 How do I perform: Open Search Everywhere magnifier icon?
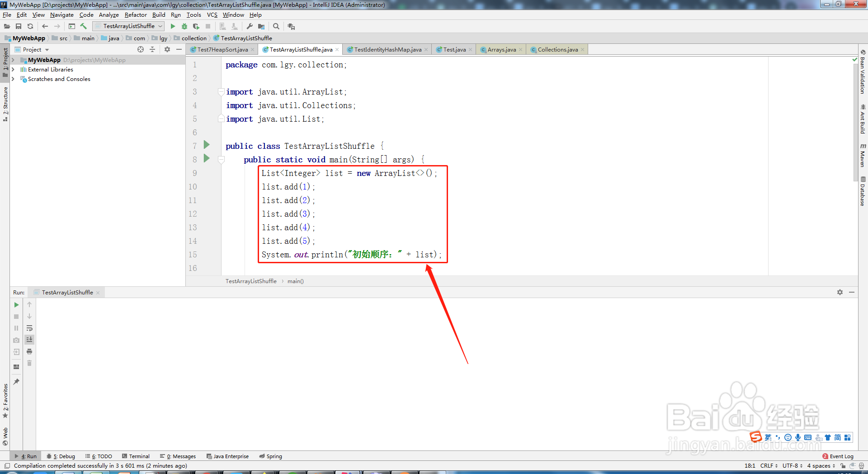pyautogui.click(x=276, y=26)
